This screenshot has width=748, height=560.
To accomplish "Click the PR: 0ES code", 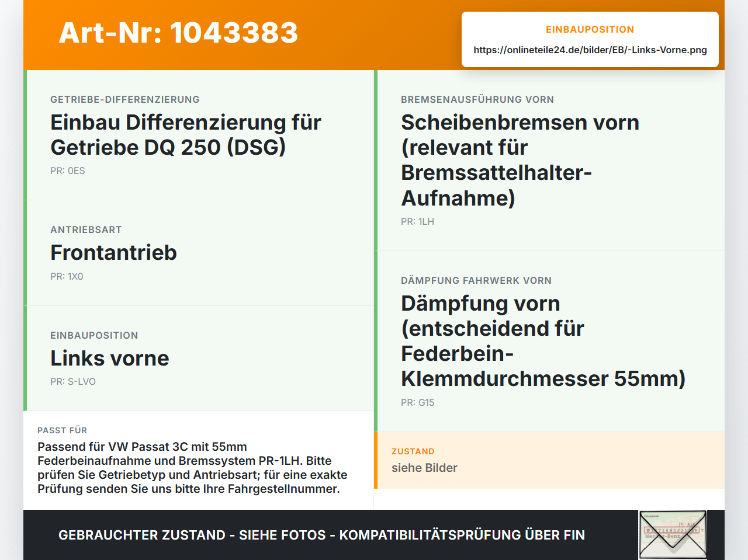I will coord(68,171).
